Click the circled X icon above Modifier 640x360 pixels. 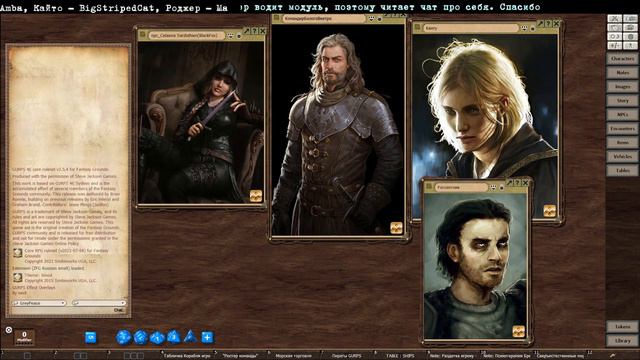click(9, 330)
